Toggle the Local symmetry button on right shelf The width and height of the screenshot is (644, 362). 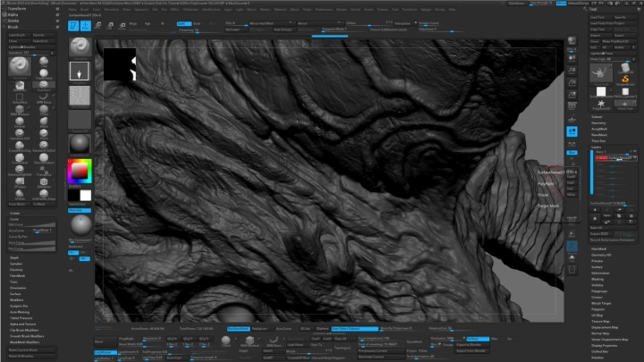572,131
